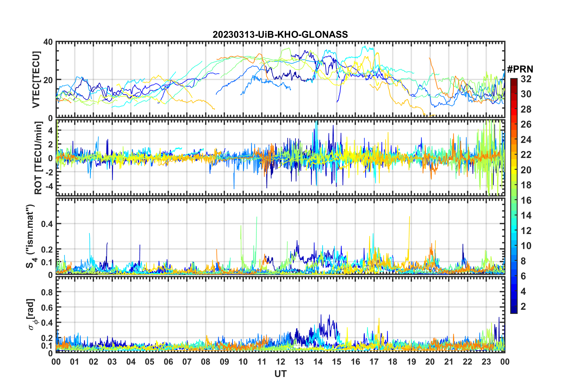Select the UT axis hour label 08
Viewport: 561px width, 392px height.
click(206, 362)
